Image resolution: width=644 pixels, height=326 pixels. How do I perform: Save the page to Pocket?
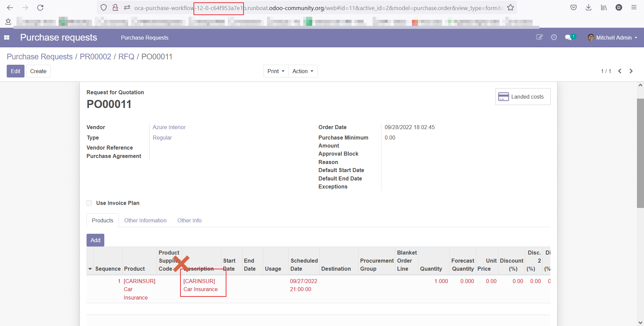[574, 7]
